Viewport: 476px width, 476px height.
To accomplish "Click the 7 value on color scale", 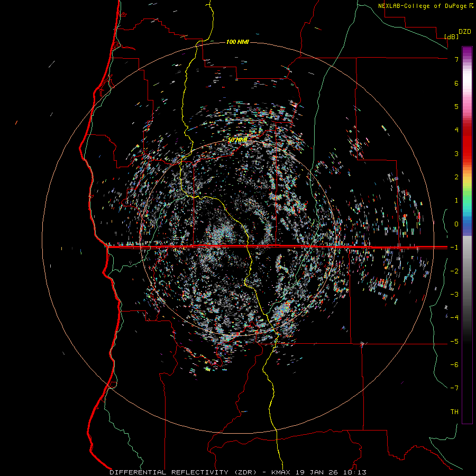I will click(456, 59).
